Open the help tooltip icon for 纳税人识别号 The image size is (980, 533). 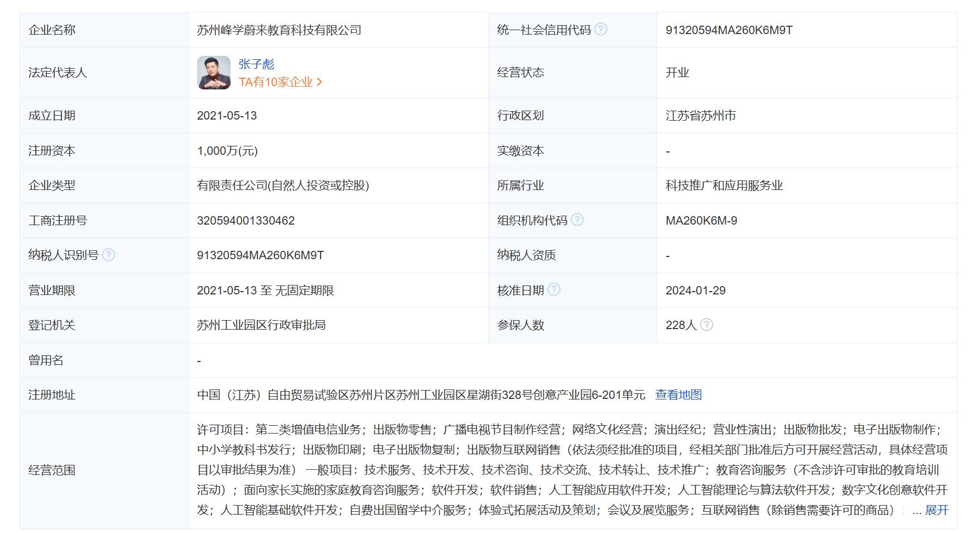point(109,255)
